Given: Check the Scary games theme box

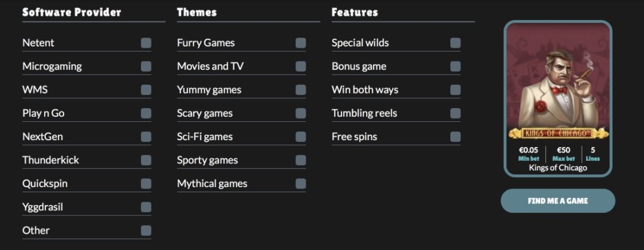Looking at the screenshot, I should point(301,113).
